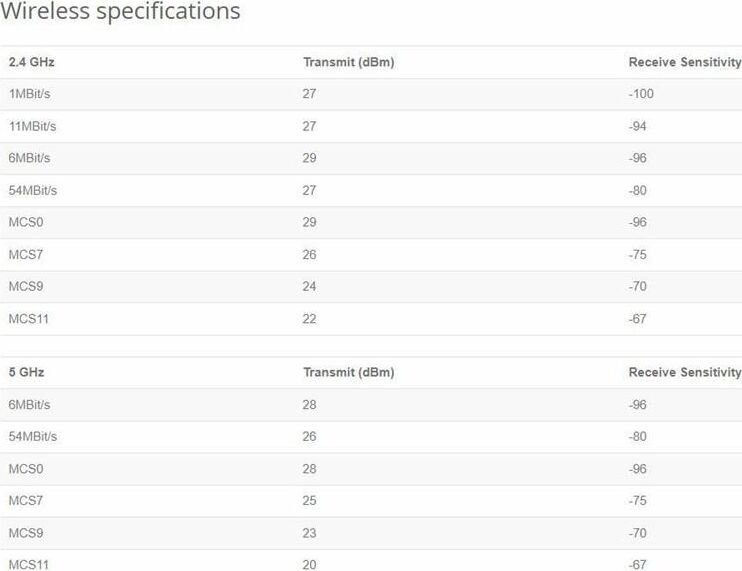The image size is (742, 571).
Task: Click the -100 receive sensitivity value
Action: 641,95
